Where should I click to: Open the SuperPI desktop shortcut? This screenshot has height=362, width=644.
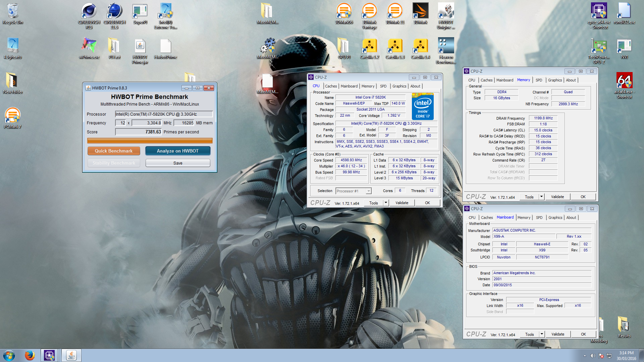(x=140, y=14)
